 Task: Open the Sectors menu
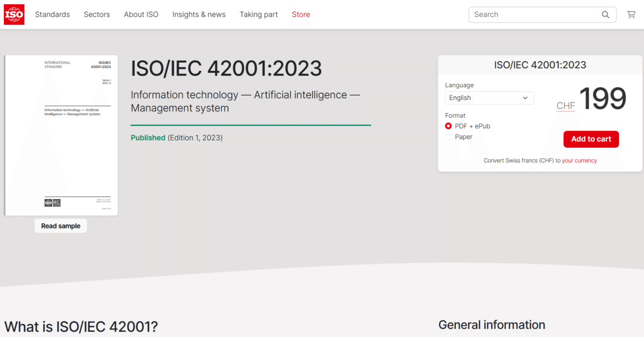click(97, 14)
